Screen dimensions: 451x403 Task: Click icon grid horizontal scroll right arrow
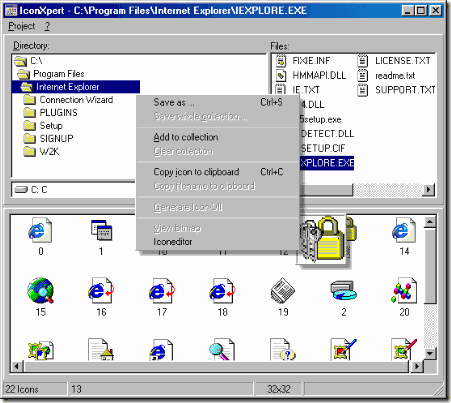416,366
